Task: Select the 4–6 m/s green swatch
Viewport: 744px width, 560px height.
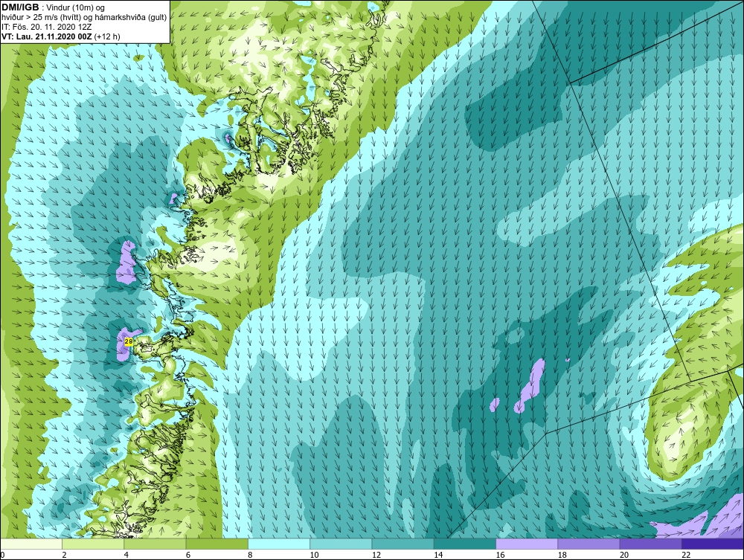Action: pos(155,544)
